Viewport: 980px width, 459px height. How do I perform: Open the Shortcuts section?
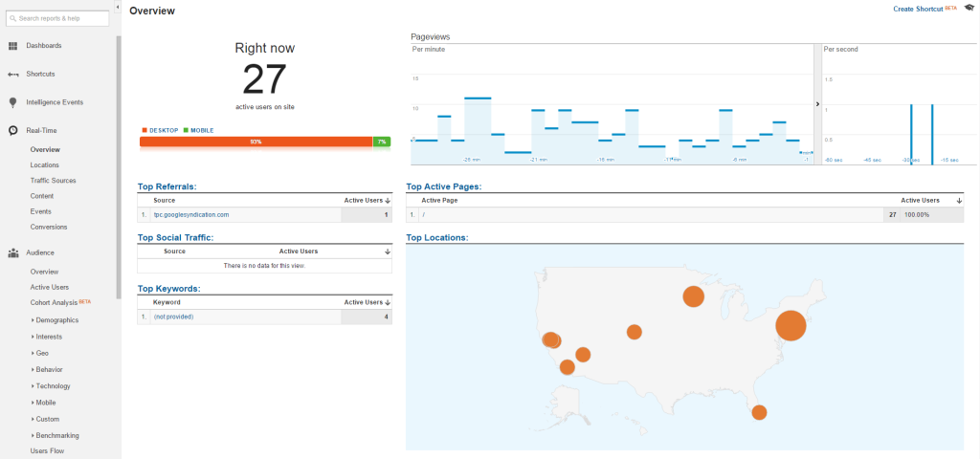coord(40,74)
